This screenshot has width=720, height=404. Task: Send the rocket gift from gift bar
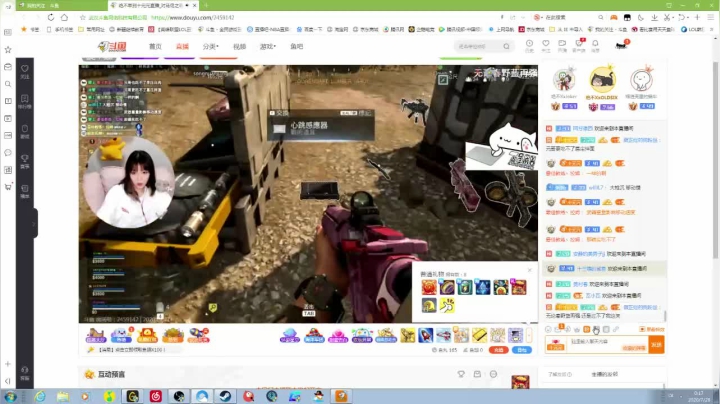click(x=425, y=335)
